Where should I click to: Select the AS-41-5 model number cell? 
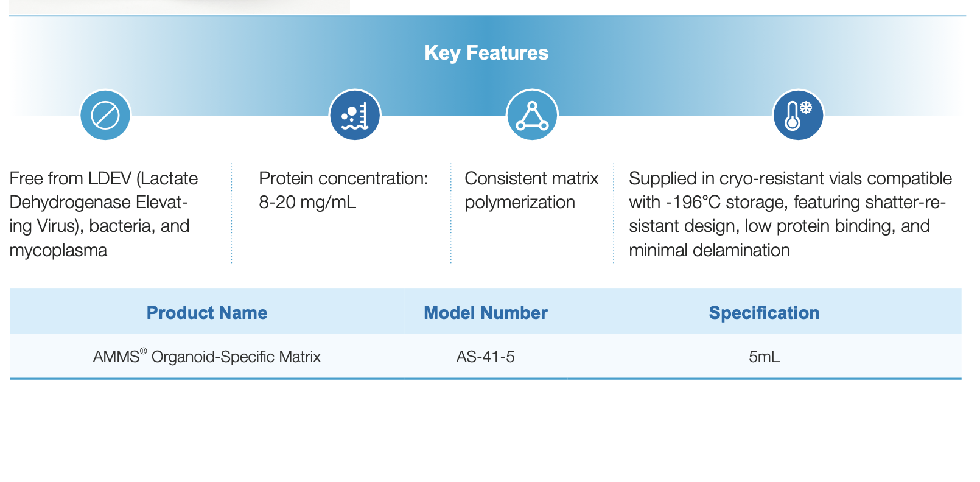point(486,357)
